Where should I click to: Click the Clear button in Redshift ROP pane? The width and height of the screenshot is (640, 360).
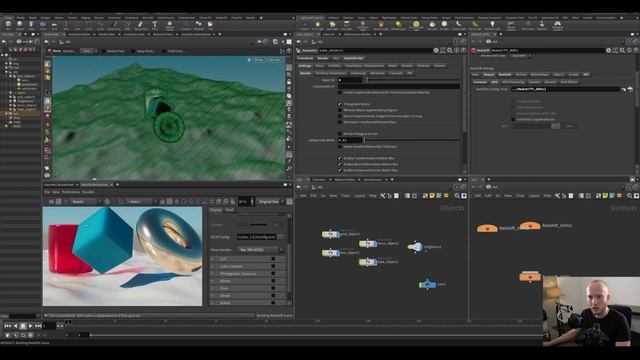pos(570,126)
